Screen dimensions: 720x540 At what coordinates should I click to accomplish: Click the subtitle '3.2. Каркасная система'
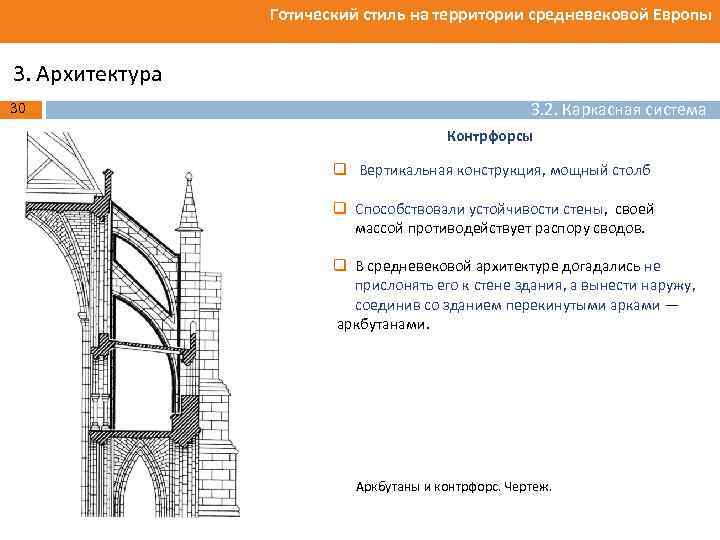click(618, 110)
